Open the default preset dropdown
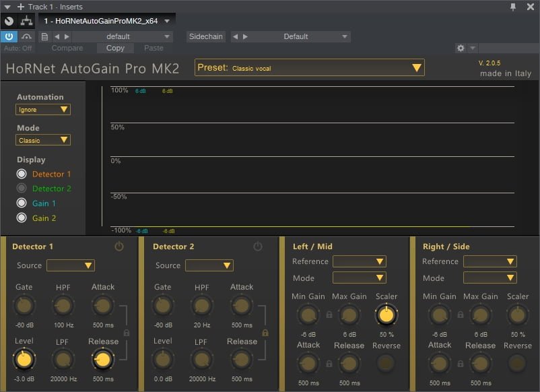The width and height of the screenshot is (540, 392). [x=123, y=36]
